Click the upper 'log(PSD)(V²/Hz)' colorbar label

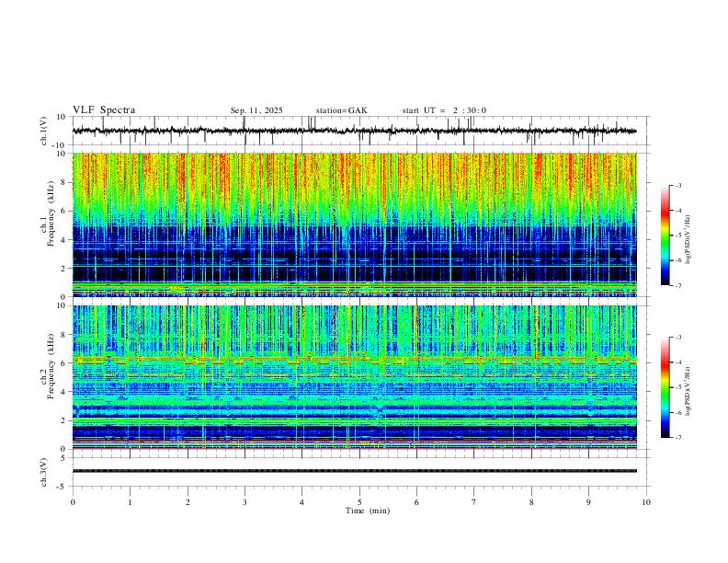point(688,240)
